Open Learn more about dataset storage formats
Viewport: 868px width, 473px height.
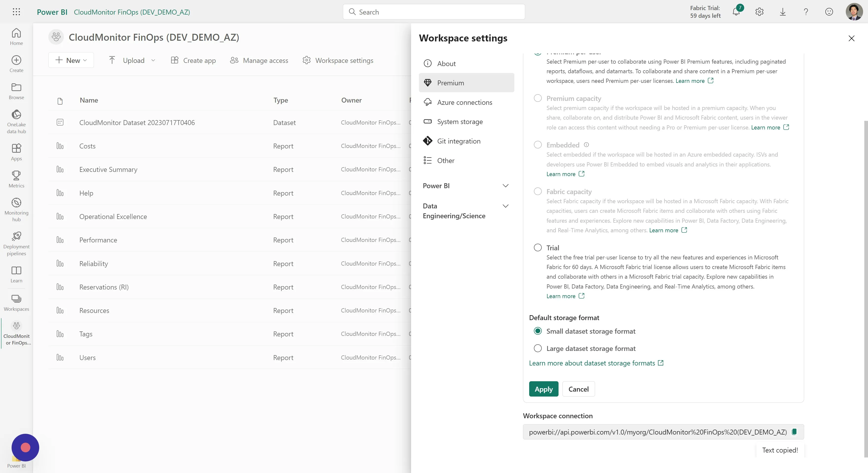coord(596,363)
